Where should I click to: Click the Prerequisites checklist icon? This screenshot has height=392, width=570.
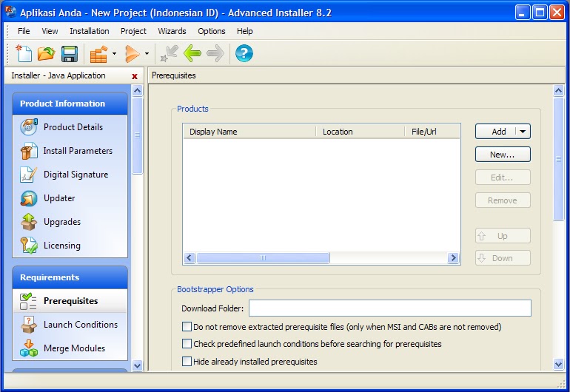[x=28, y=301]
